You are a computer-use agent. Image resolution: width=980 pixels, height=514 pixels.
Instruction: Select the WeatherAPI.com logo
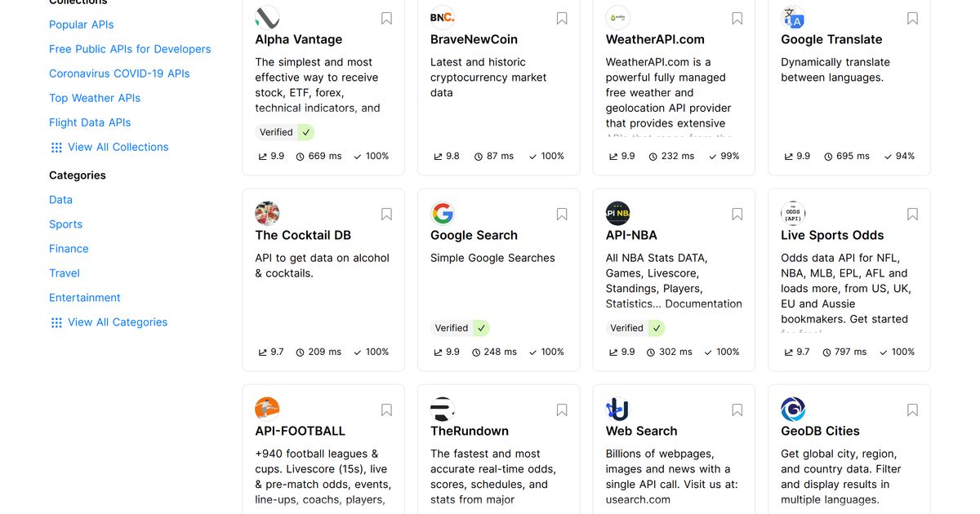point(618,17)
